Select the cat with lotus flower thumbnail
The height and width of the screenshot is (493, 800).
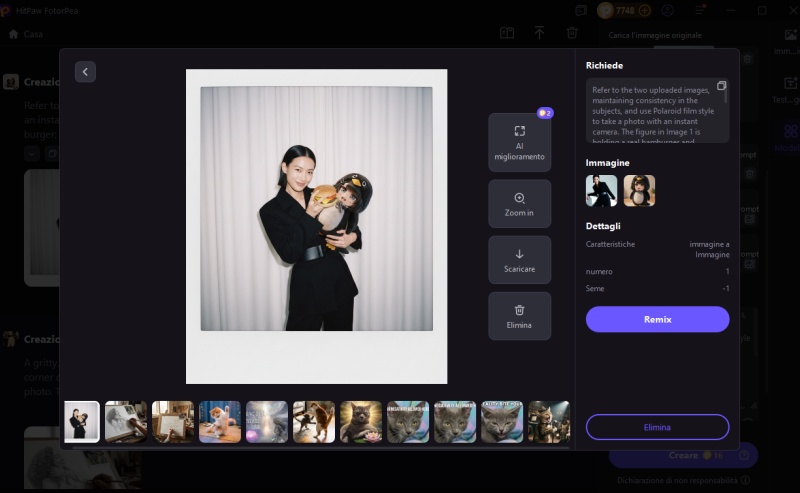tap(361, 422)
